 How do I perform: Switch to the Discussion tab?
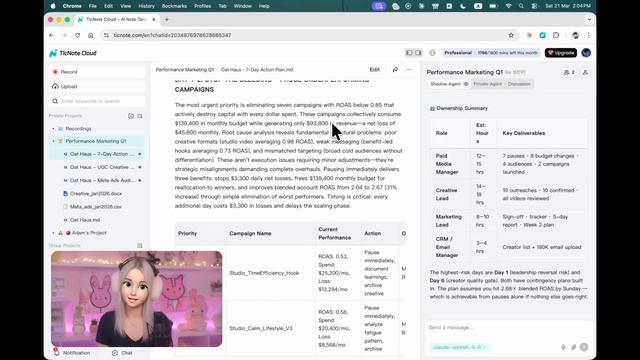(519, 84)
